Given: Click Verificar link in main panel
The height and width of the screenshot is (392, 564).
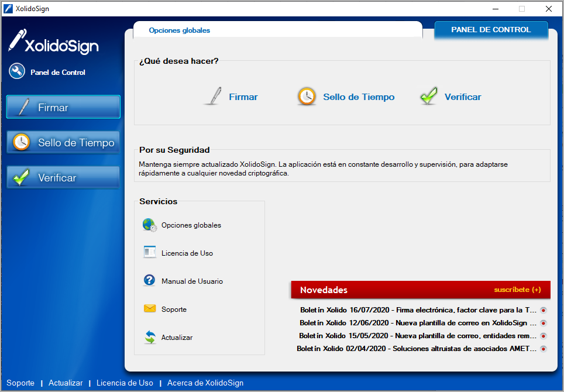Looking at the screenshot, I should [x=463, y=97].
